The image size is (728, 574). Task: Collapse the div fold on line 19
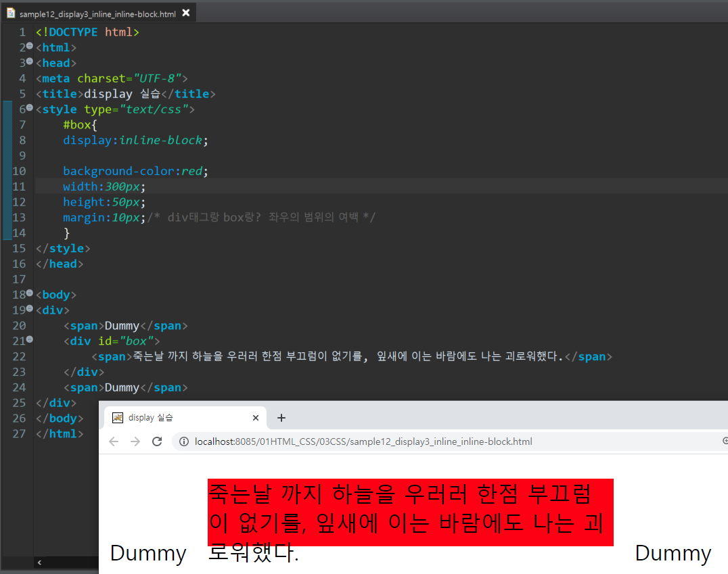pos(30,308)
